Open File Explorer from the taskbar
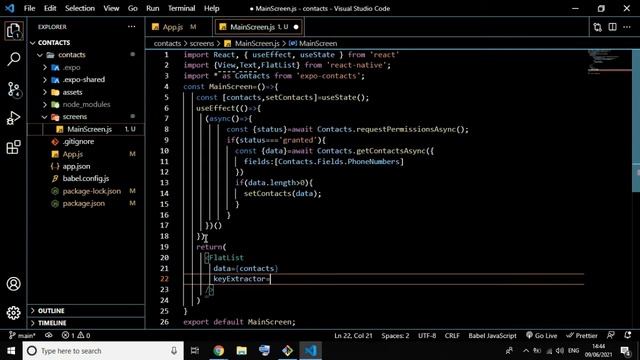Screen dimensions: 640x360 (242, 351)
